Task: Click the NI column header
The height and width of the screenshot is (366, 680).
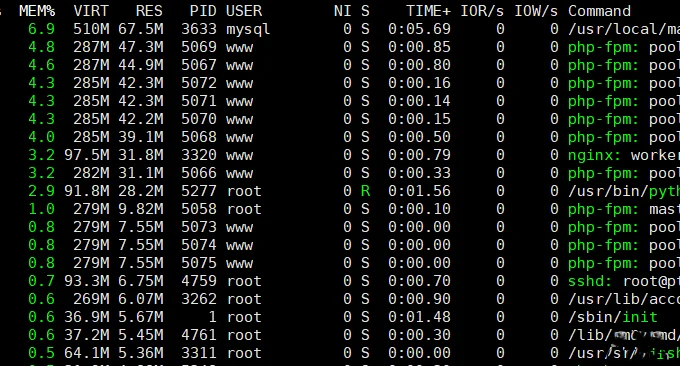Action: [x=343, y=11]
